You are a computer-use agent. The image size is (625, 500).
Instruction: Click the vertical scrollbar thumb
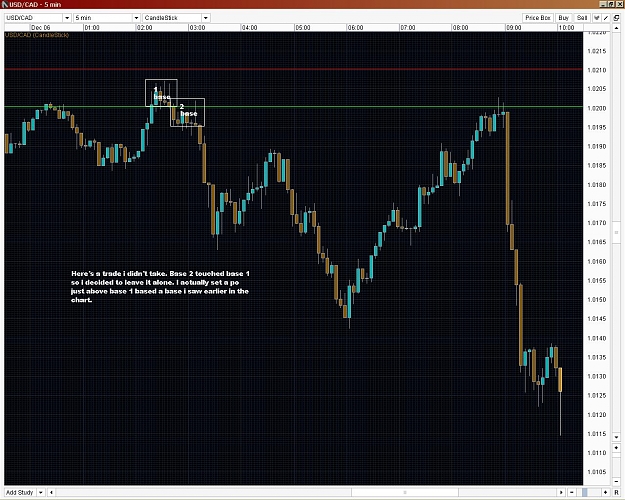[x=616, y=232]
